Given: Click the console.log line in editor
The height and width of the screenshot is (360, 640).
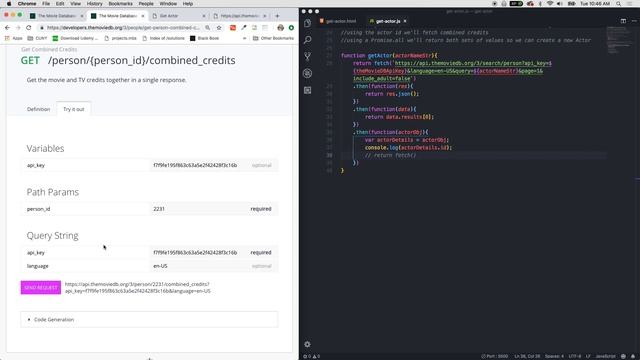Looking at the screenshot, I should coord(408,148).
